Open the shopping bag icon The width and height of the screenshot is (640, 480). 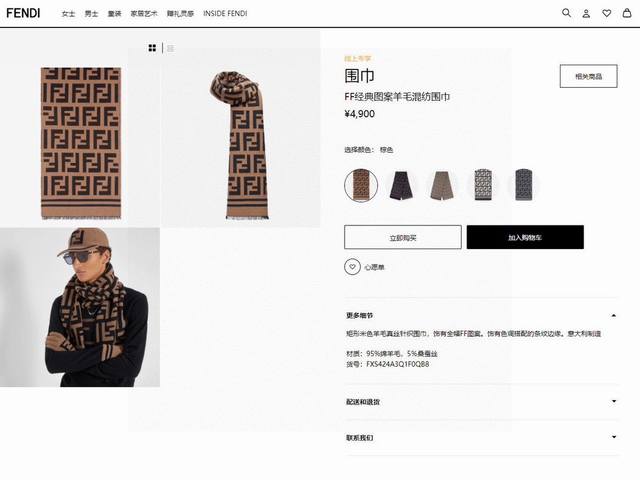627,13
